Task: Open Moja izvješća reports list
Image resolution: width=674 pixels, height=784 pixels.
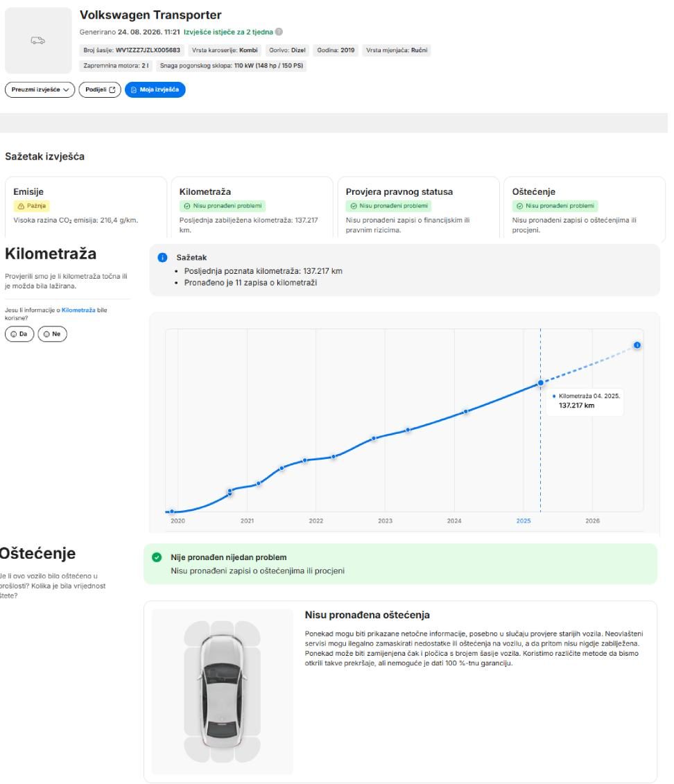Action: 155,89
